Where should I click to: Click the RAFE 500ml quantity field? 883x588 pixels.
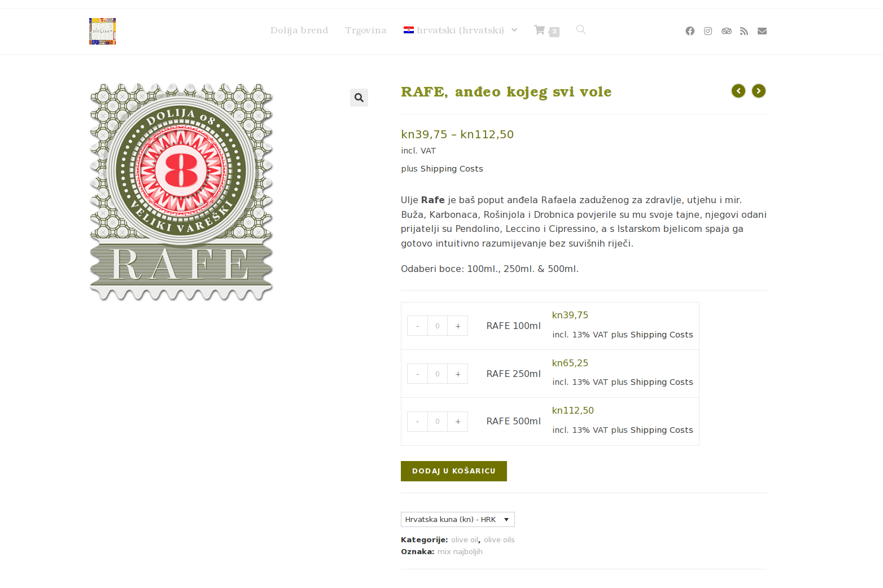coord(438,421)
